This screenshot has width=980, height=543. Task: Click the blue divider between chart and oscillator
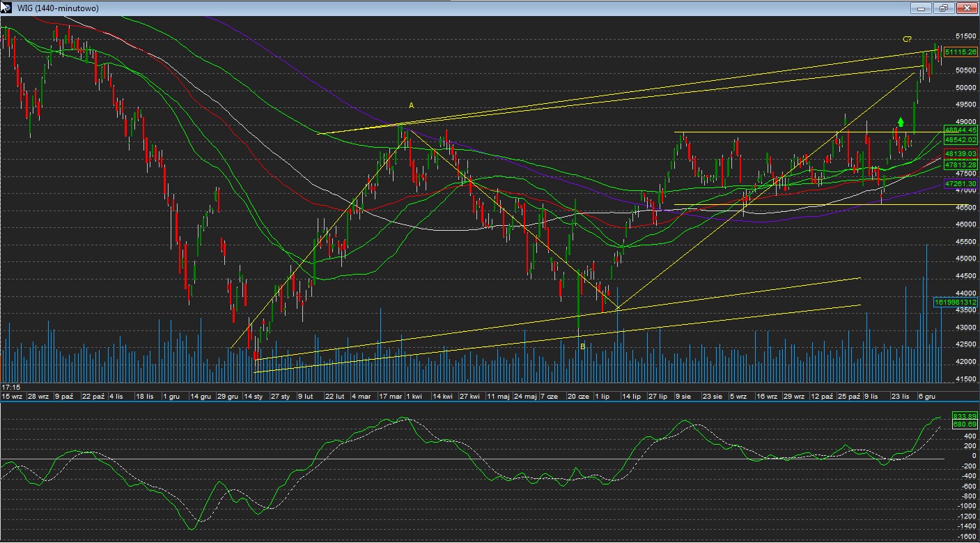pyautogui.click(x=488, y=402)
